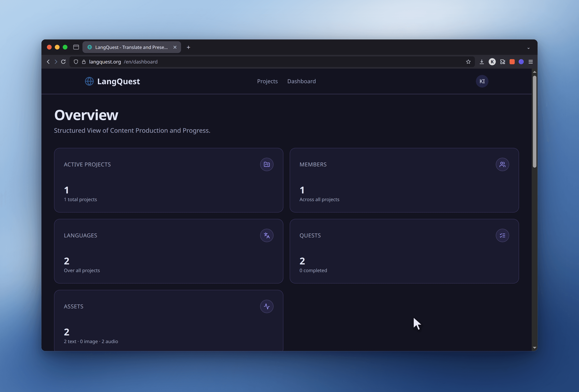579x392 pixels.
Task: Go forward with the browser forward arrow
Action: [x=56, y=62]
